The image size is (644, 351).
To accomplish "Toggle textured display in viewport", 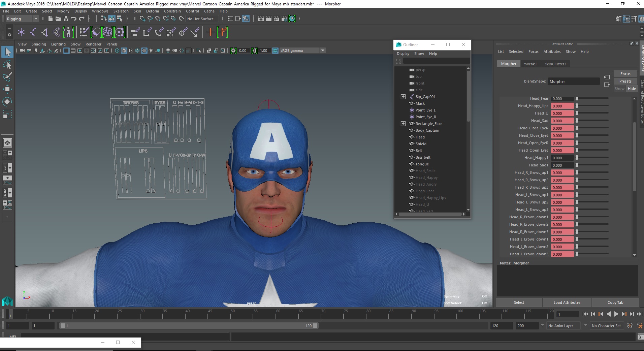I will point(144,51).
